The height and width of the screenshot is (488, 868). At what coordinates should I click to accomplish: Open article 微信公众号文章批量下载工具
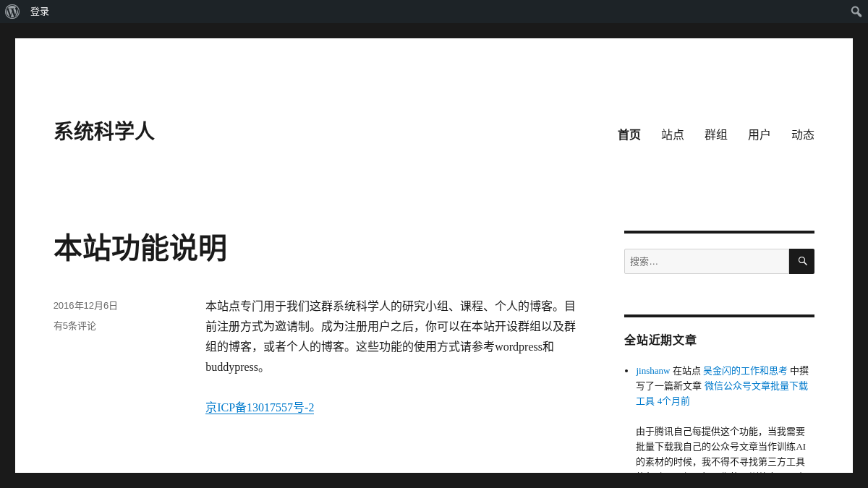pos(722,393)
